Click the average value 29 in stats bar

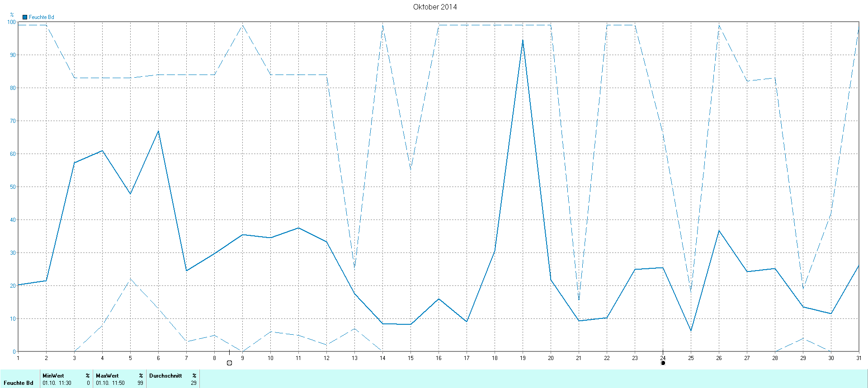point(193,383)
